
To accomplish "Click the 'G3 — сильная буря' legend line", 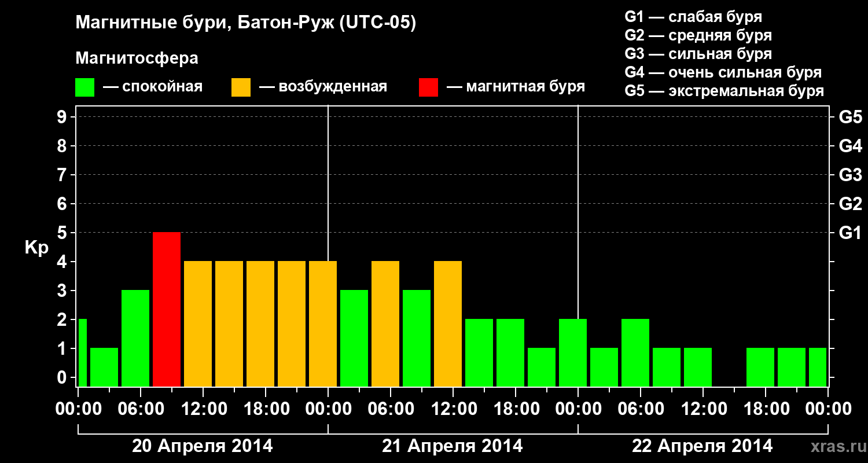I will pyautogui.click(x=698, y=54).
